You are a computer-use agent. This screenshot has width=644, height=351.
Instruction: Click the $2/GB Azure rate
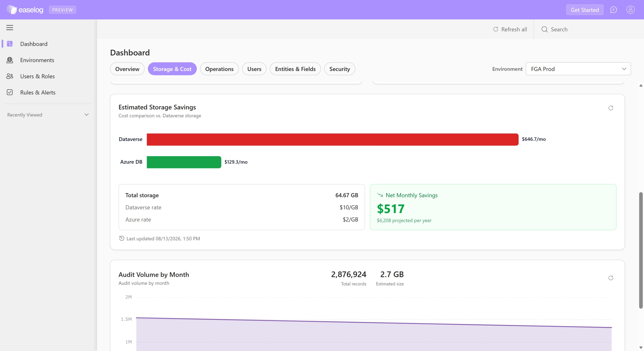350,220
